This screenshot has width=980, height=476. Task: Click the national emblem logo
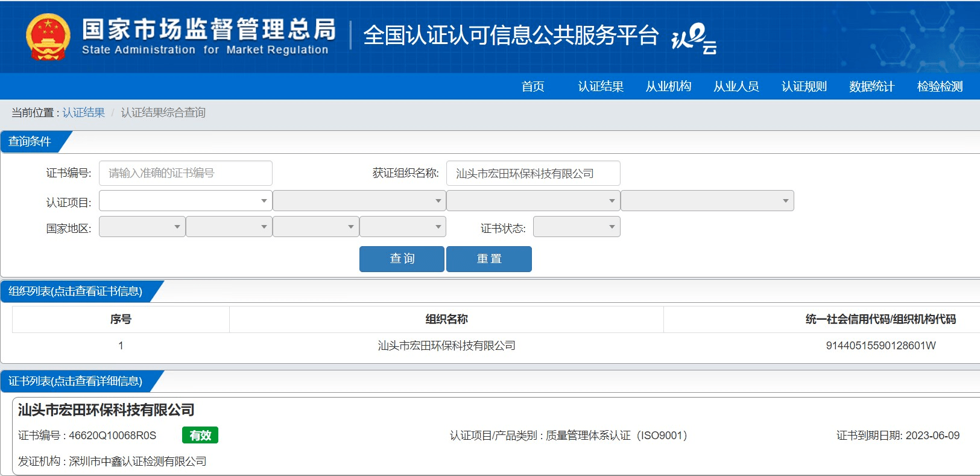click(48, 37)
